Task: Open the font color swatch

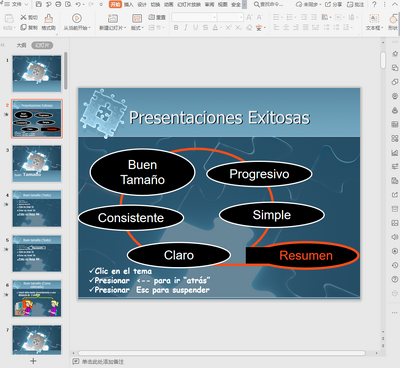Action: click(215, 28)
